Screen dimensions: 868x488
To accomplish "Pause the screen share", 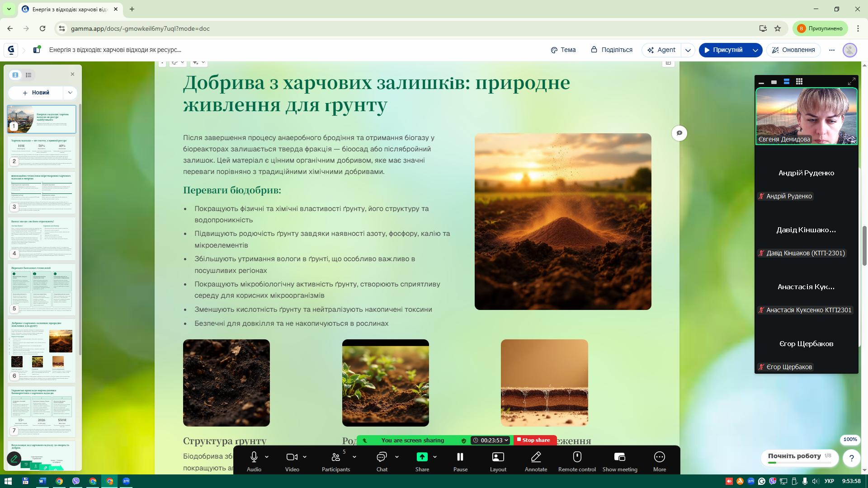I will tap(460, 457).
